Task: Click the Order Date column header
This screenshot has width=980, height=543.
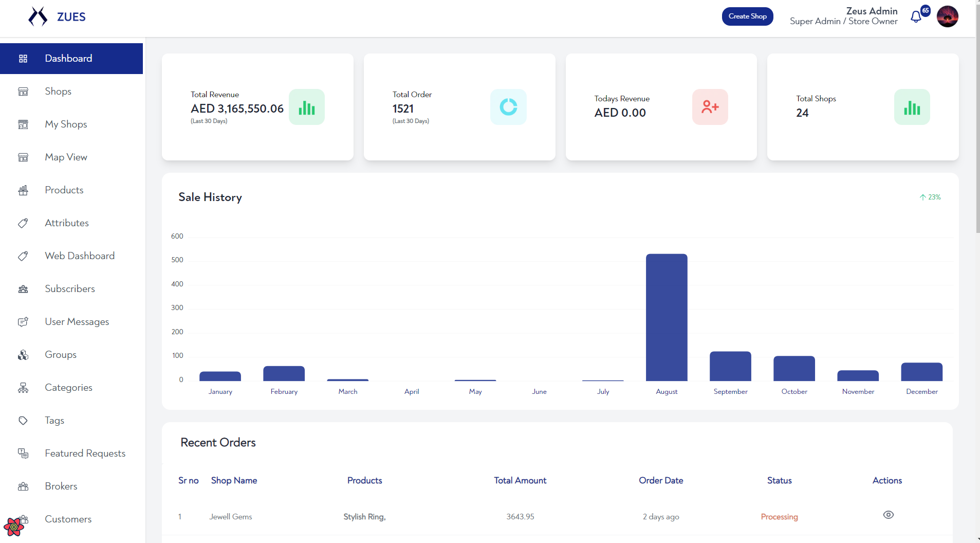Action: coord(661,480)
